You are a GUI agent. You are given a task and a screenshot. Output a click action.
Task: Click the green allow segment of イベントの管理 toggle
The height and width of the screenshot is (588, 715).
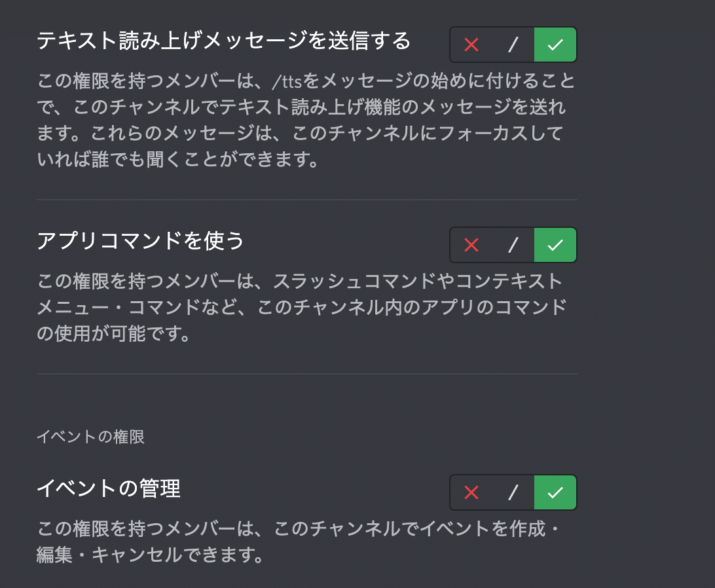pos(555,492)
